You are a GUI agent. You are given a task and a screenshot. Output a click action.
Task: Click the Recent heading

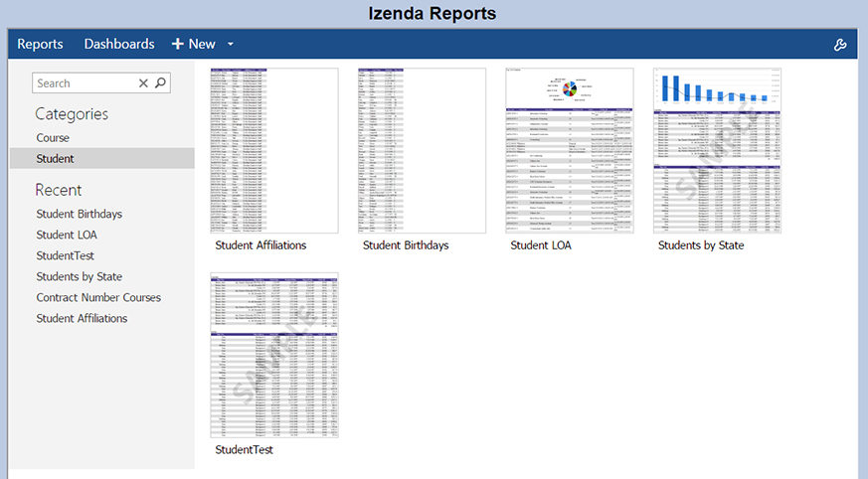pyautogui.click(x=58, y=190)
